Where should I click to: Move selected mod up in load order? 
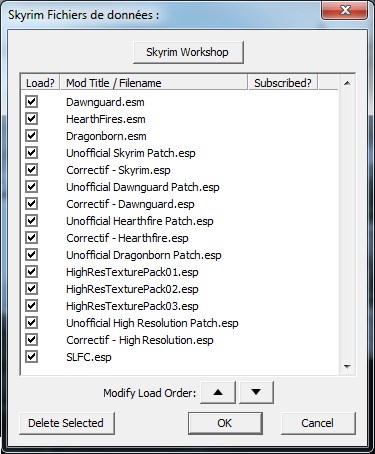(x=218, y=392)
